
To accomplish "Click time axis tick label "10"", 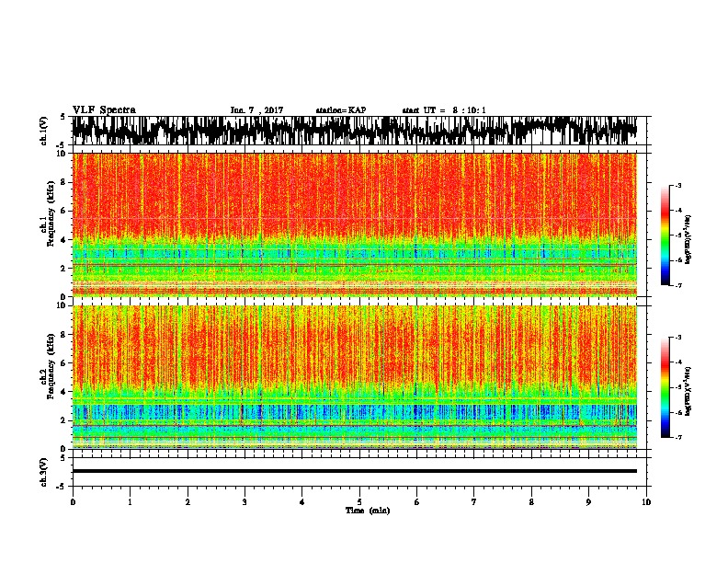I will (646, 502).
